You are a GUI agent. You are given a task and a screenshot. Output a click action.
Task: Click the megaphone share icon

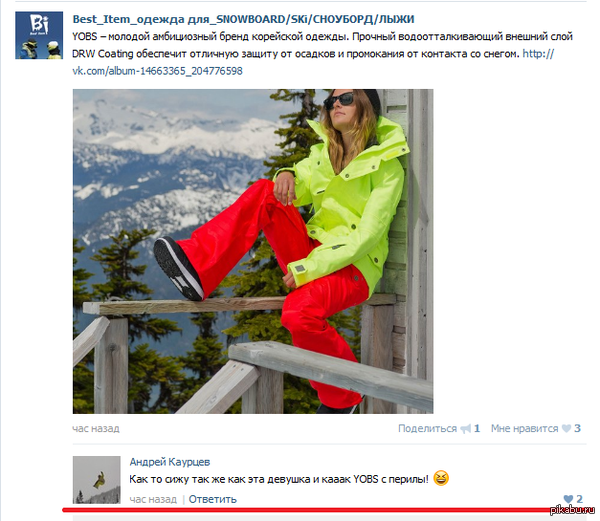[x=465, y=429]
